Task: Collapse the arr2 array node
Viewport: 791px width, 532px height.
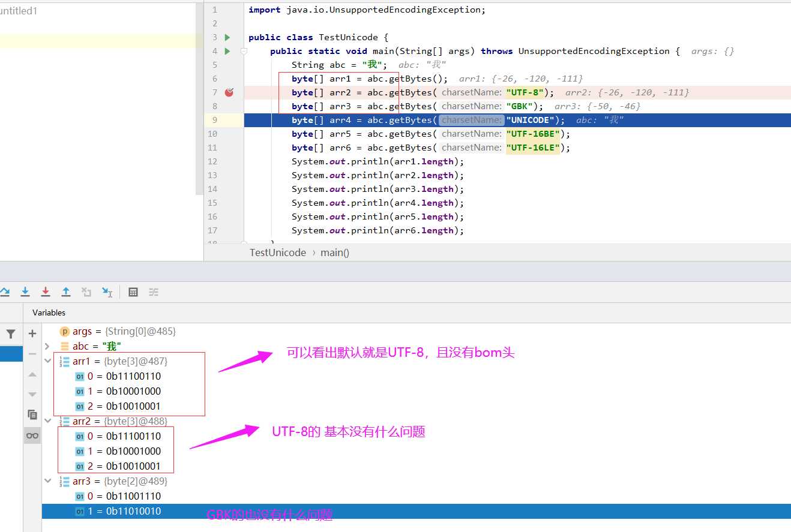Action: [47, 421]
